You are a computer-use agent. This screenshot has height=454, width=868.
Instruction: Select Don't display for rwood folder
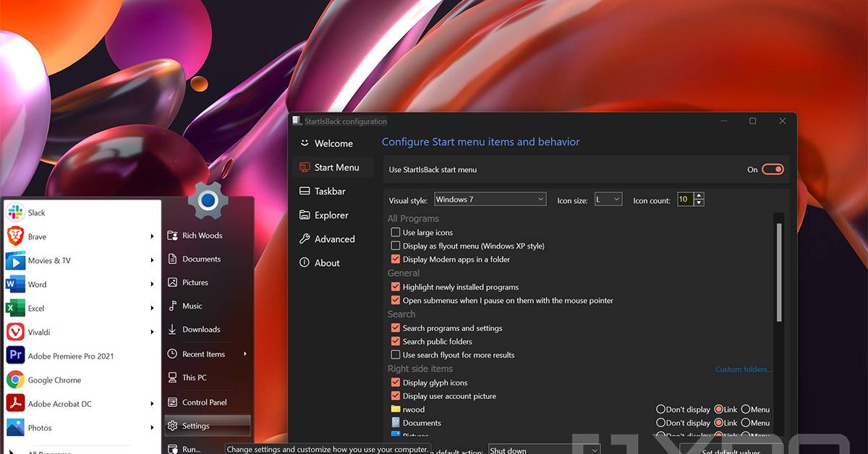click(x=660, y=409)
